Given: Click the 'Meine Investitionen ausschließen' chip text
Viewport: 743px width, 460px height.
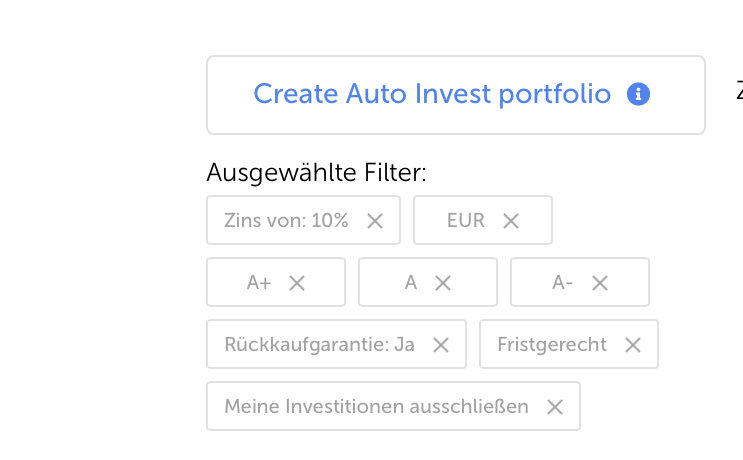Looking at the screenshot, I should tap(376, 407).
